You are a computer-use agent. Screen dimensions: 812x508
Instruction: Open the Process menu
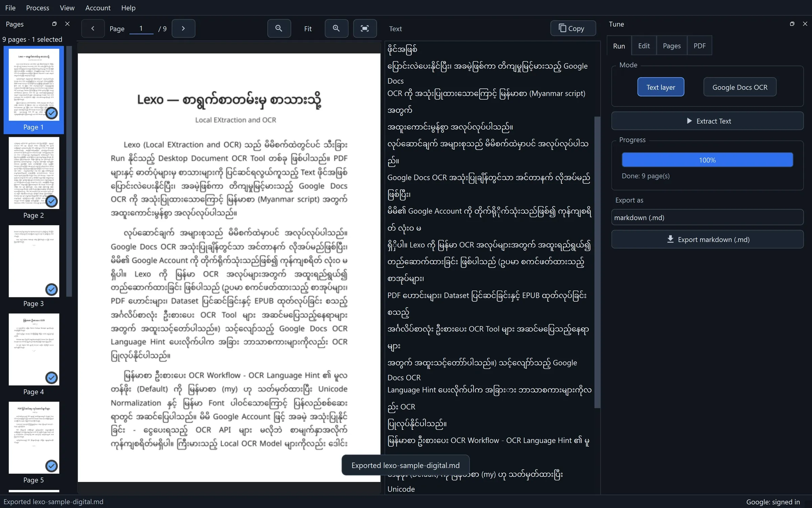coord(38,8)
